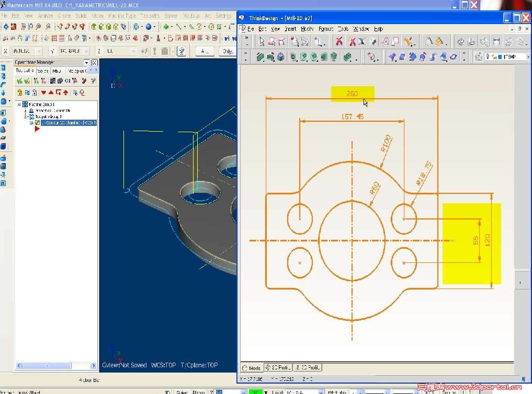532x394 pixels.
Task: Click the yellow padlock icon in Operations Manager
Action: point(20,92)
